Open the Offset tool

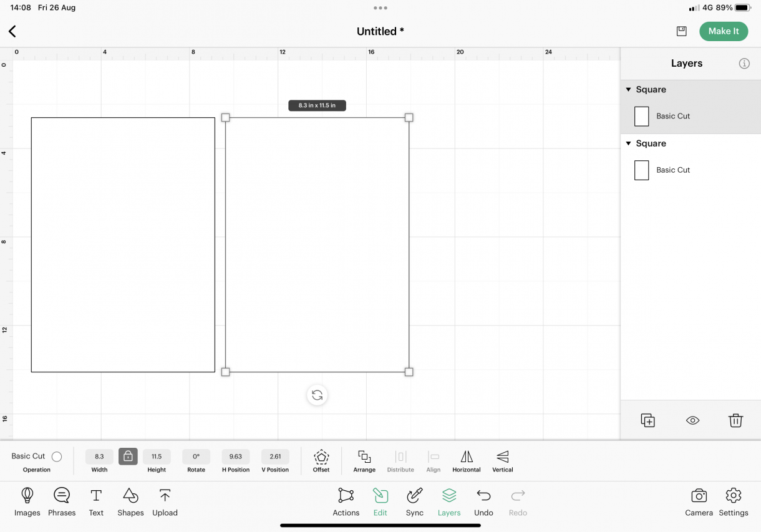[x=321, y=461]
